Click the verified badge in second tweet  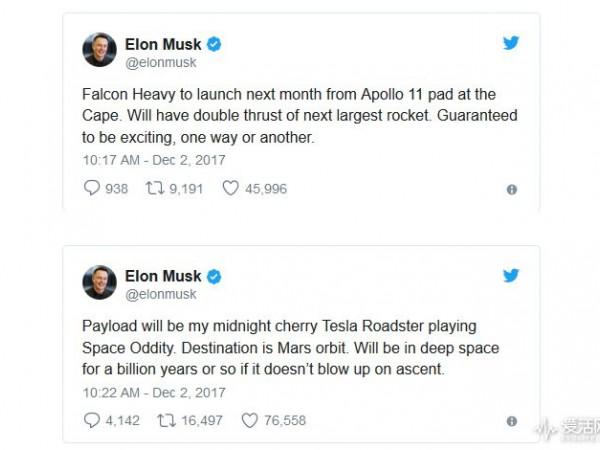tap(214, 276)
